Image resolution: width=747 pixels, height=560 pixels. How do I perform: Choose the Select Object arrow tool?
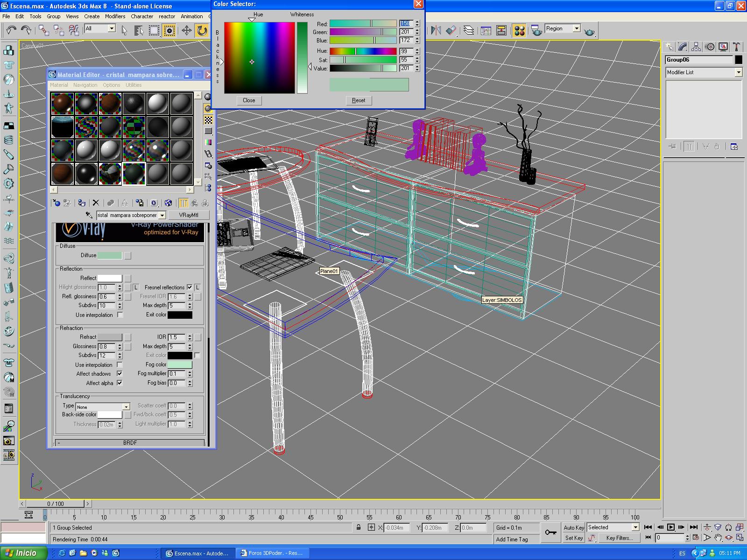124,30
